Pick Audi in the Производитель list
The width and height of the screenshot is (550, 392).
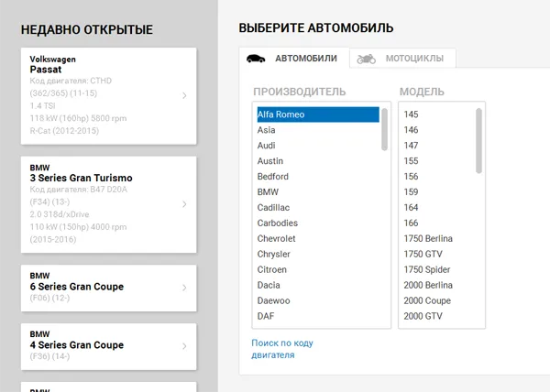316,146
